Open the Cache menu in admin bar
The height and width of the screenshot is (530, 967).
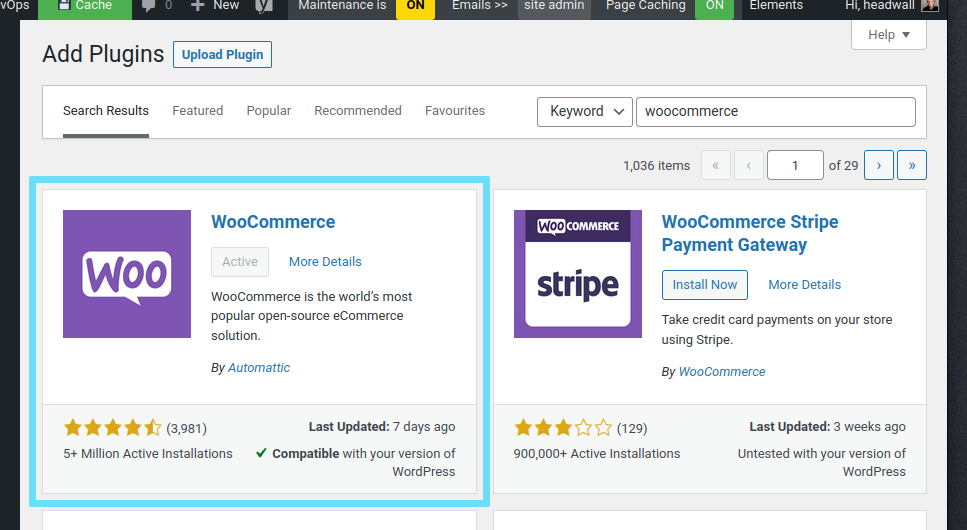point(85,6)
